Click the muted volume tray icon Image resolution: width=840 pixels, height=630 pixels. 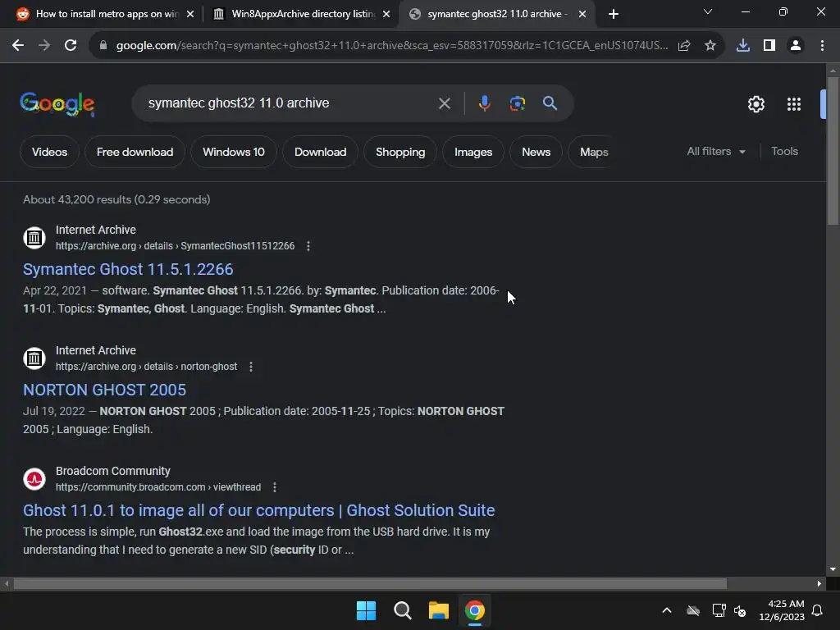(741, 610)
